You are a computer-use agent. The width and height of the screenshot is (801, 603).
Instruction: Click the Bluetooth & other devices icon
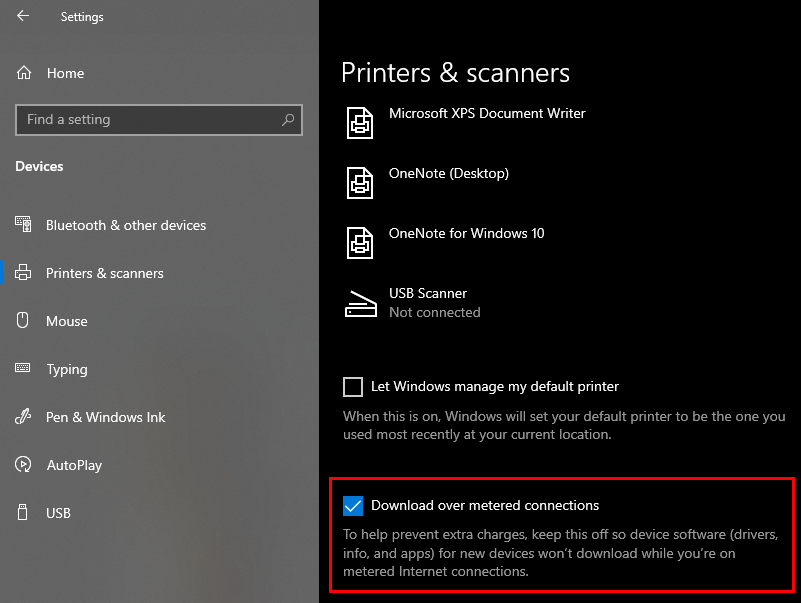[x=23, y=224]
